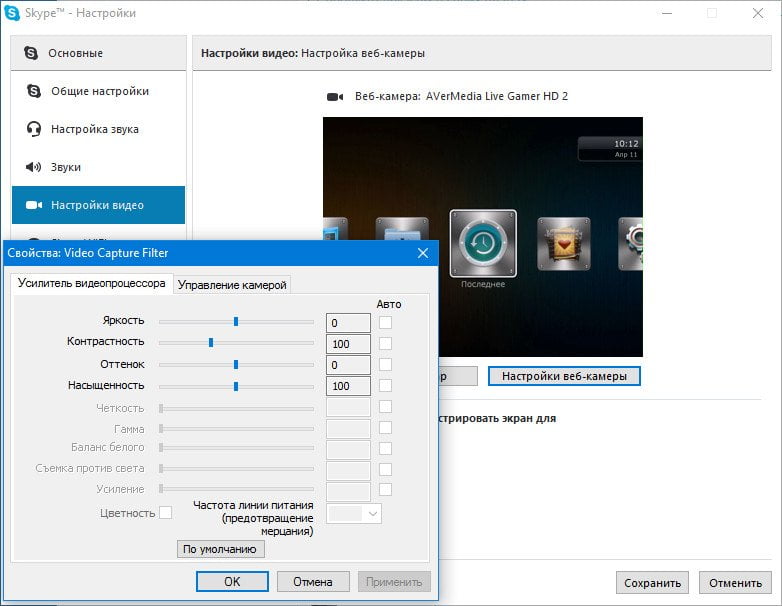The image size is (782, 606).
Task: Click the Контрастность slider handle
Action: [211, 343]
